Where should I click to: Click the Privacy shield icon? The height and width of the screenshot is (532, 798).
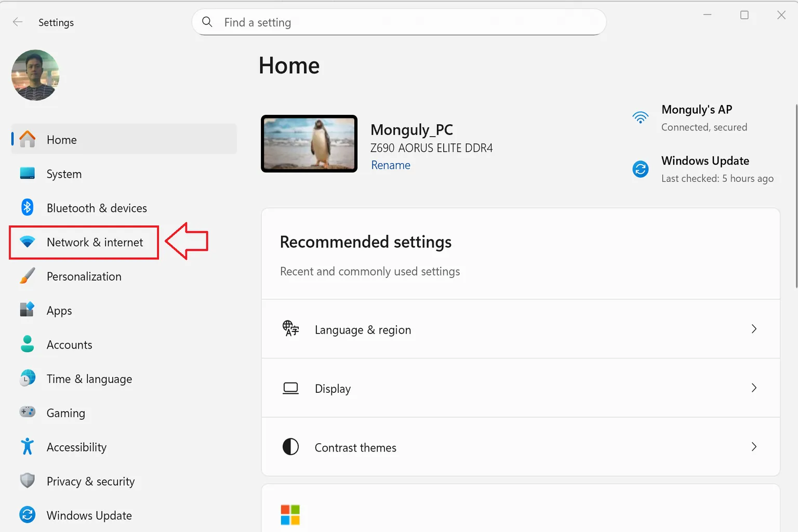click(27, 481)
